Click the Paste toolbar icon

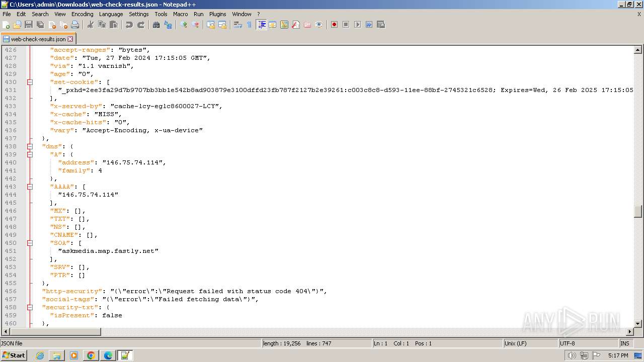(x=114, y=25)
